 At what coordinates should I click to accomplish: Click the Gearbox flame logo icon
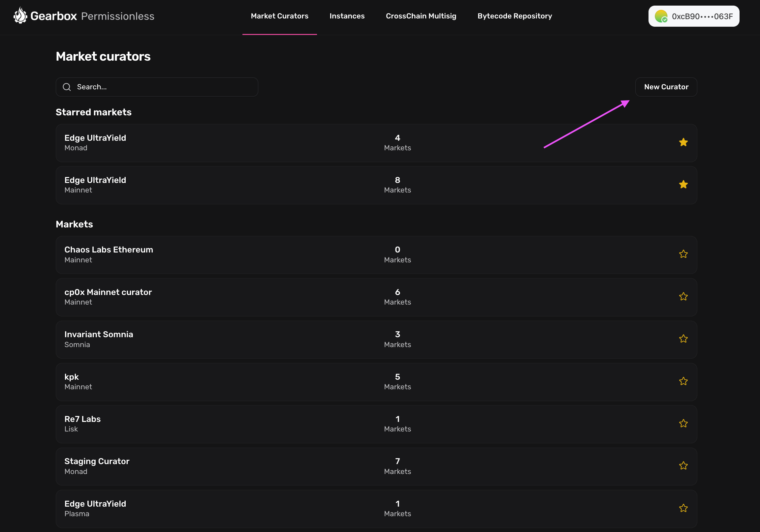pos(20,15)
